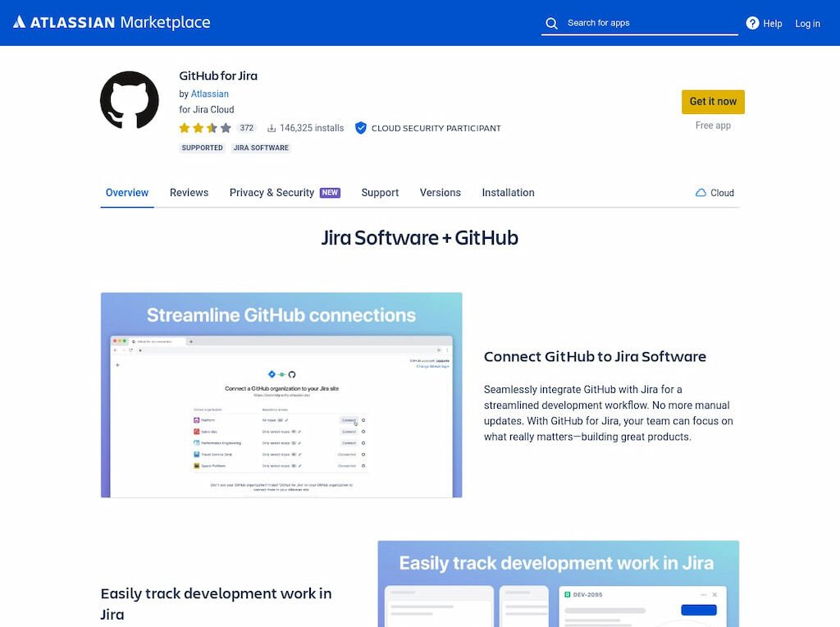The image size is (840, 627).
Task: Click the 372 reviews count
Action: 247,128
